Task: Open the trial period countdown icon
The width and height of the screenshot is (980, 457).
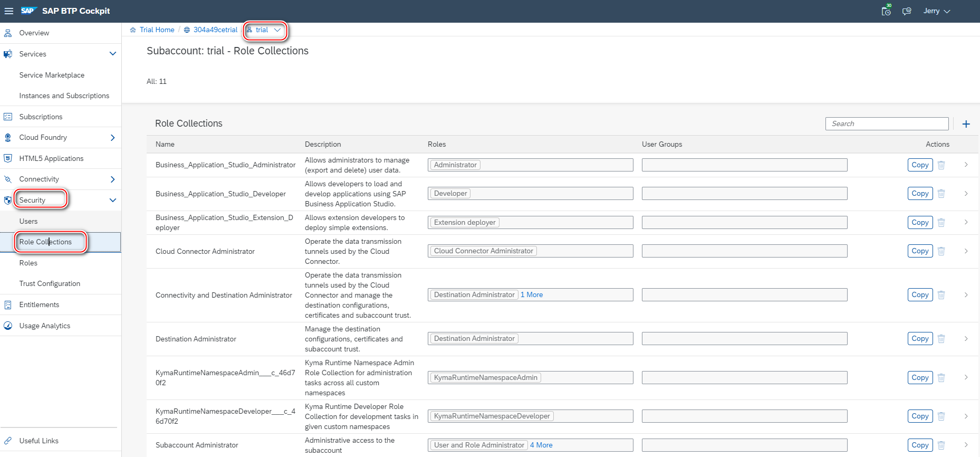Action: (x=886, y=11)
